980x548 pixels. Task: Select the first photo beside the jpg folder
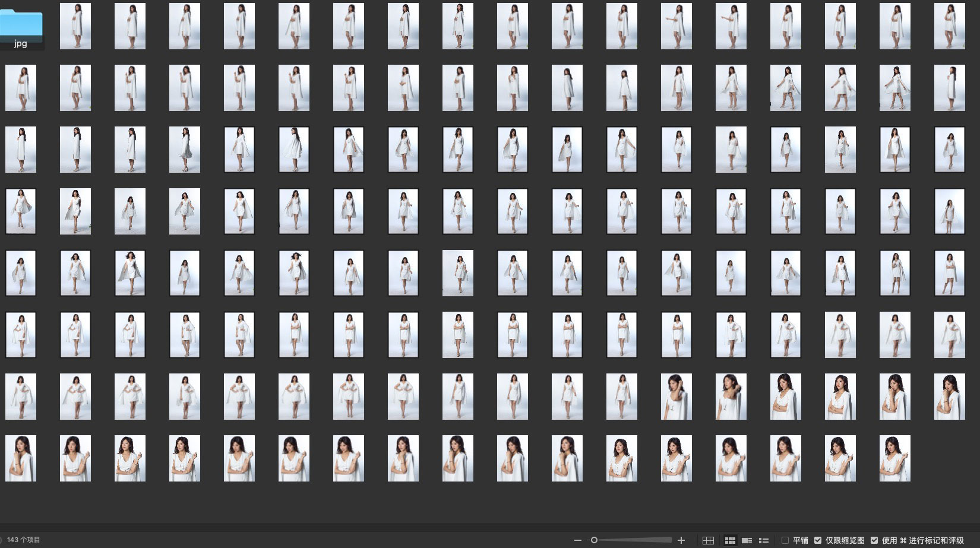pos(75,26)
